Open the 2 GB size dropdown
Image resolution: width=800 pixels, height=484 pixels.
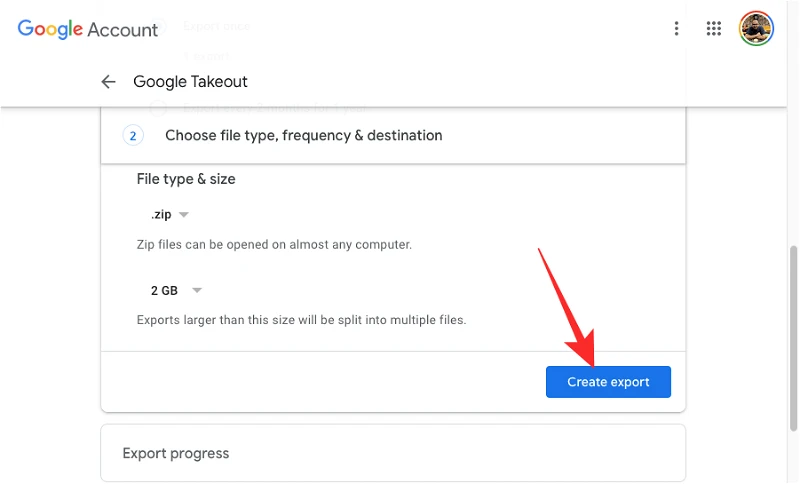point(176,291)
